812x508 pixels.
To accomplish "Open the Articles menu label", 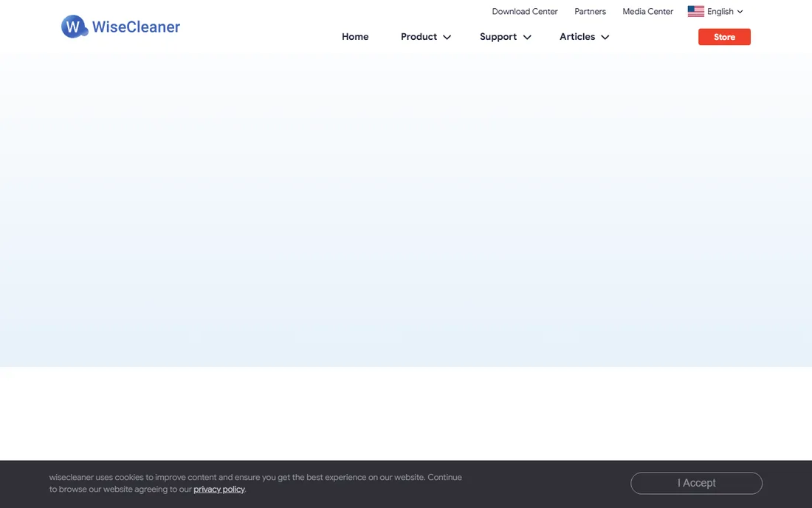I will [577, 37].
